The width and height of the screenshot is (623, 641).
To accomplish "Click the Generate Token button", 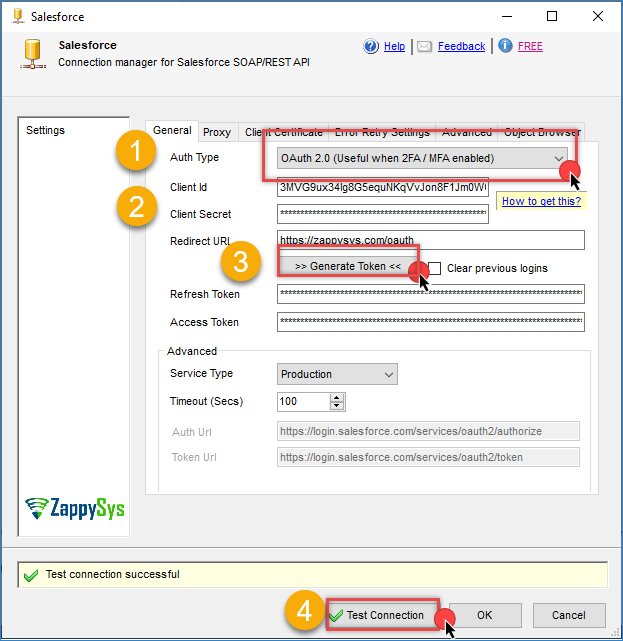I will pos(348,266).
